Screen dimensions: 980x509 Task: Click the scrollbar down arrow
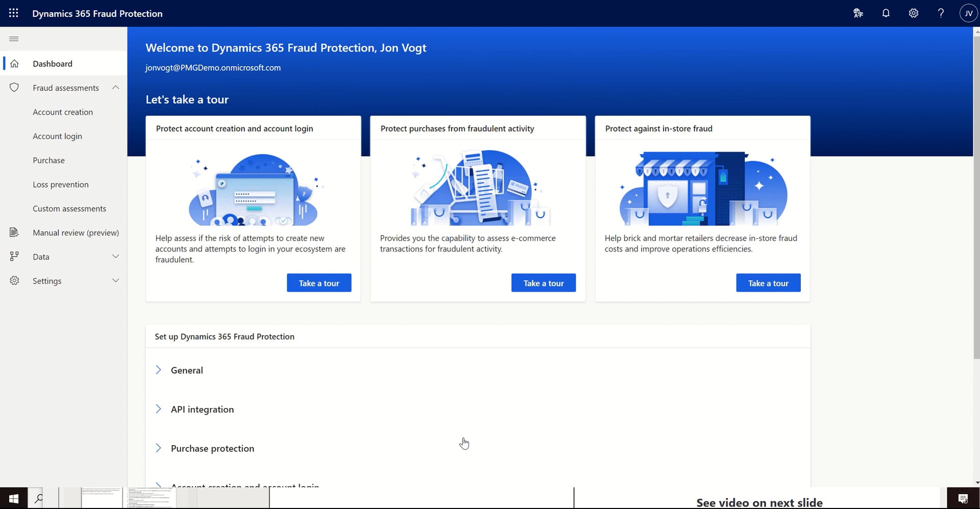(976, 481)
